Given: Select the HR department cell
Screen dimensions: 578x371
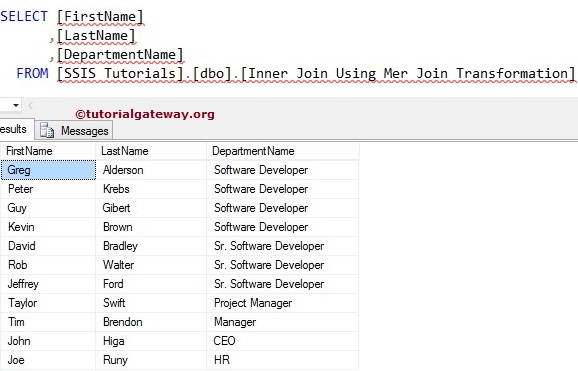Looking at the screenshot, I should [282, 360].
